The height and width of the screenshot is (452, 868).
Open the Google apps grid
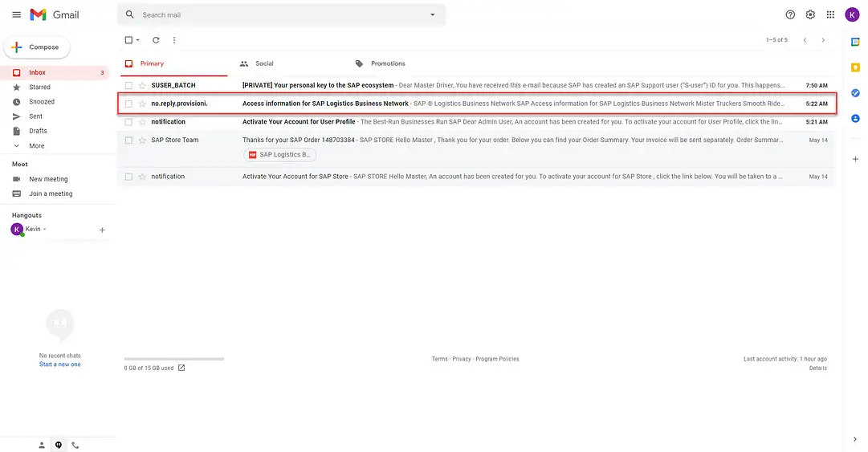pyautogui.click(x=830, y=15)
